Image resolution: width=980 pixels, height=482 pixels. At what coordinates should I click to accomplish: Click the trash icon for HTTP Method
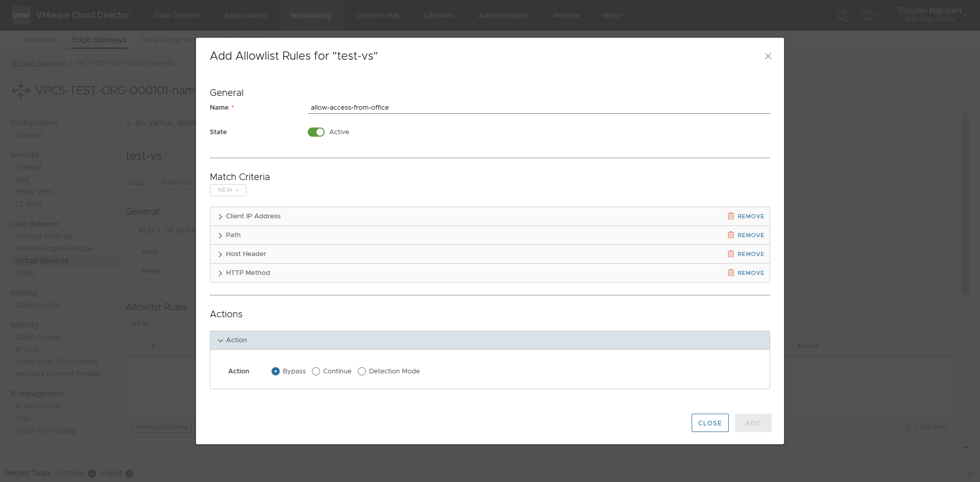tap(730, 273)
